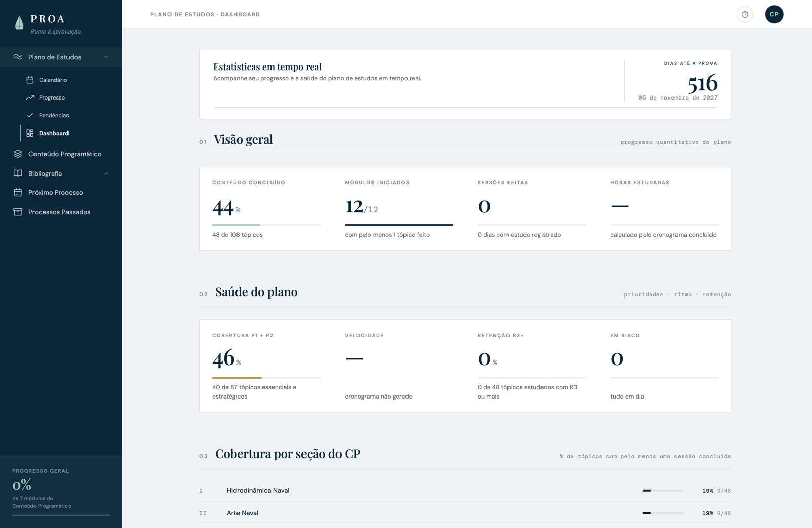Image resolution: width=812 pixels, height=528 pixels.
Task: Click 'calculado pelo cronograma concluído' text
Action: 663,235
